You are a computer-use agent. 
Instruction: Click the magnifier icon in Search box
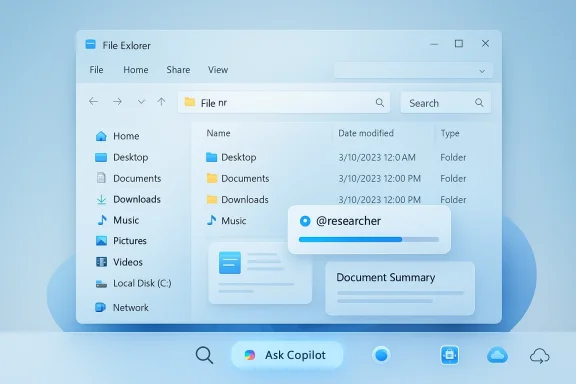tap(479, 103)
